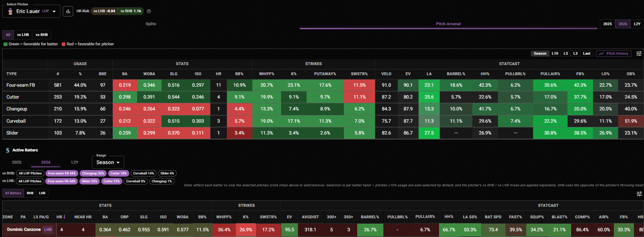The width and height of the screenshot is (644, 237).
Task: Click the Pitch History chart icon button
Action: point(614,54)
